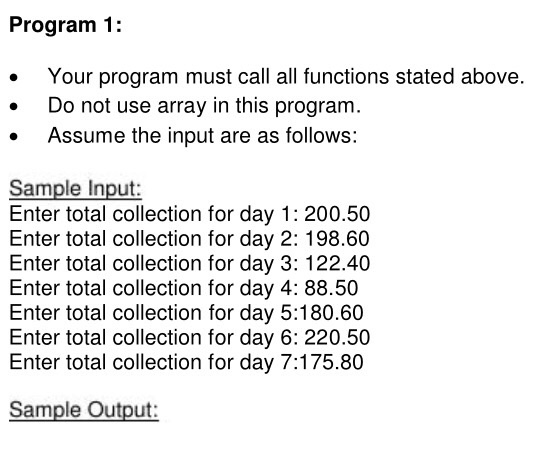Select the 'Do not use array' bullet line
556x452 pixels.
[204, 106]
